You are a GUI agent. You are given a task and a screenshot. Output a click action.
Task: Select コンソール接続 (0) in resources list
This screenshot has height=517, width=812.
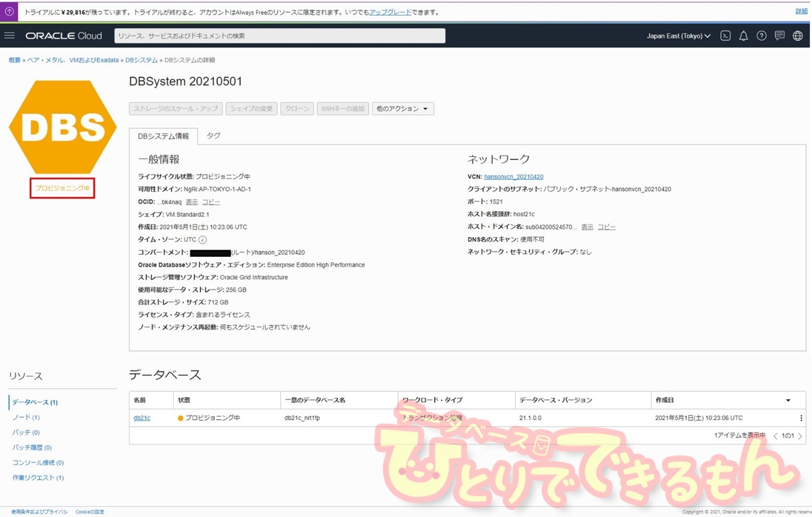click(38, 463)
